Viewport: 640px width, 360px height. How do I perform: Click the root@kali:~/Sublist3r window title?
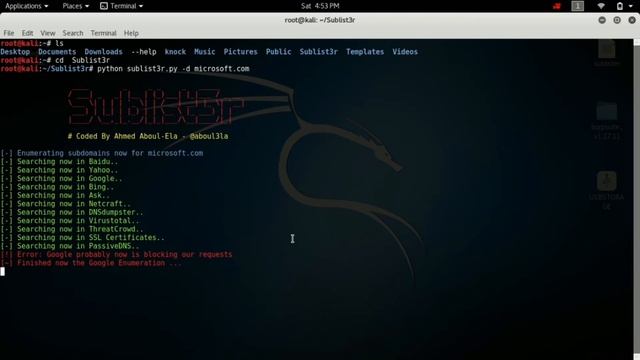320,20
